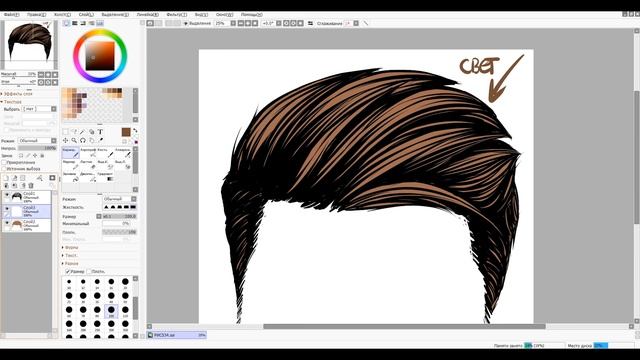Image resolution: width=640 pixels, height=360 pixels.
Task: Select the Move tool with cross arrows
Action: (66, 140)
